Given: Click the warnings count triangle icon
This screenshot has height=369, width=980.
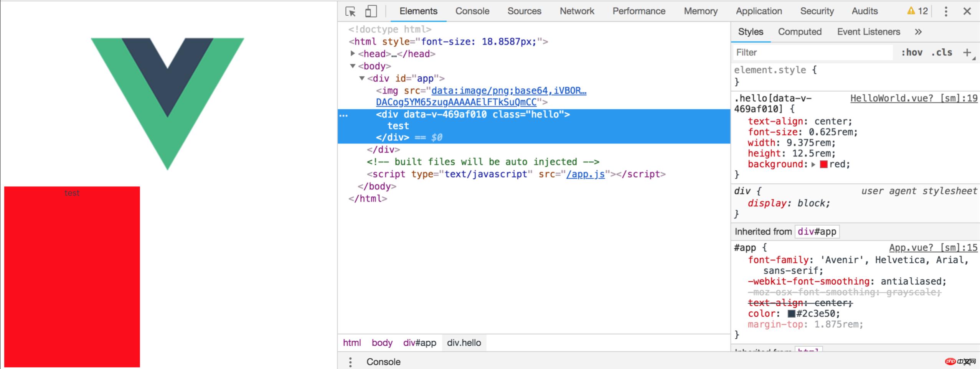Looking at the screenshot, I should coord(911,11).
